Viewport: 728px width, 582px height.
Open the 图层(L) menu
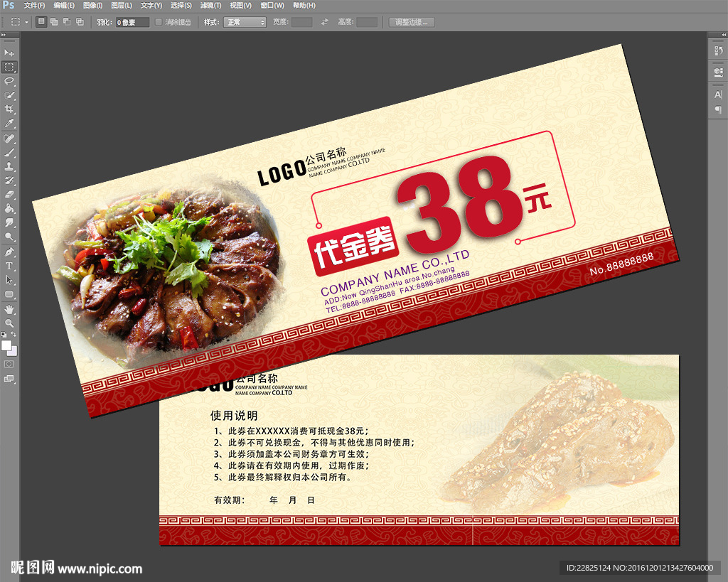click(122, 6)
